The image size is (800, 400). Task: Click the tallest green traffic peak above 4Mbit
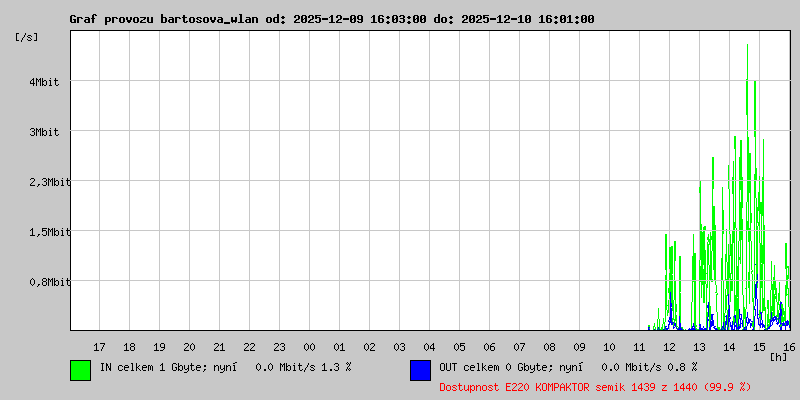click(x=747, y=61)
